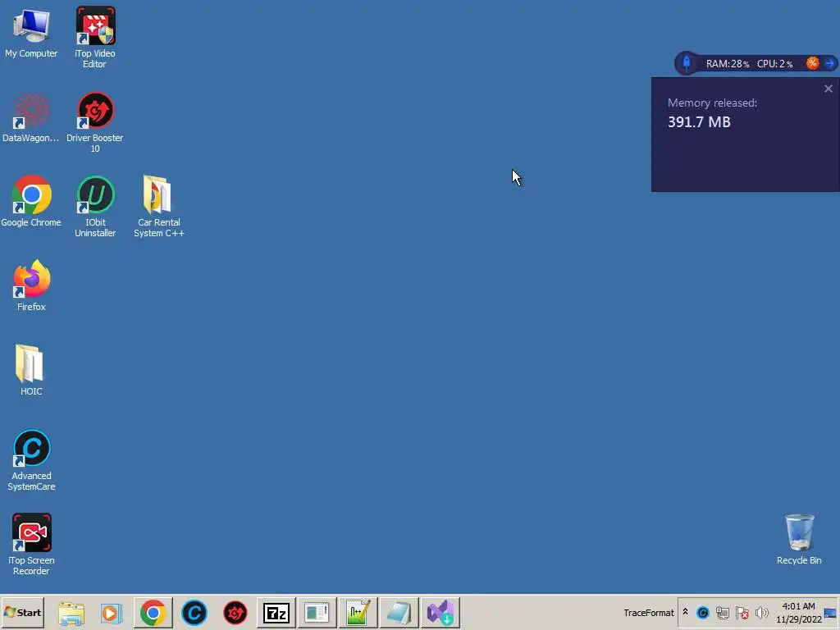Close the Memory released popup

click(x=829, y=89)
